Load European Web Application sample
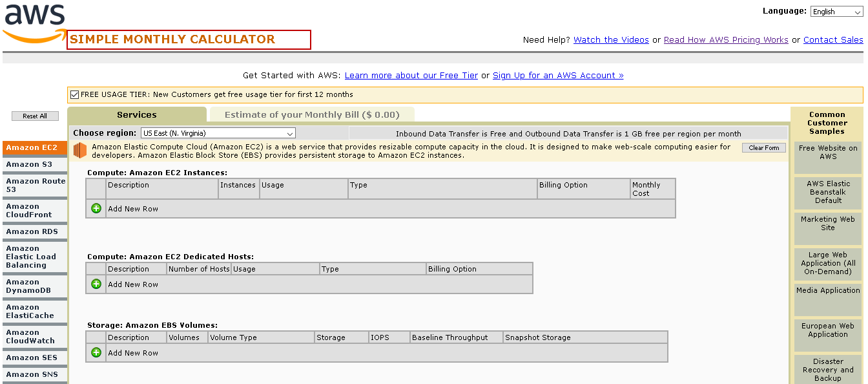 pyautogui.click(x=828, y=336)
